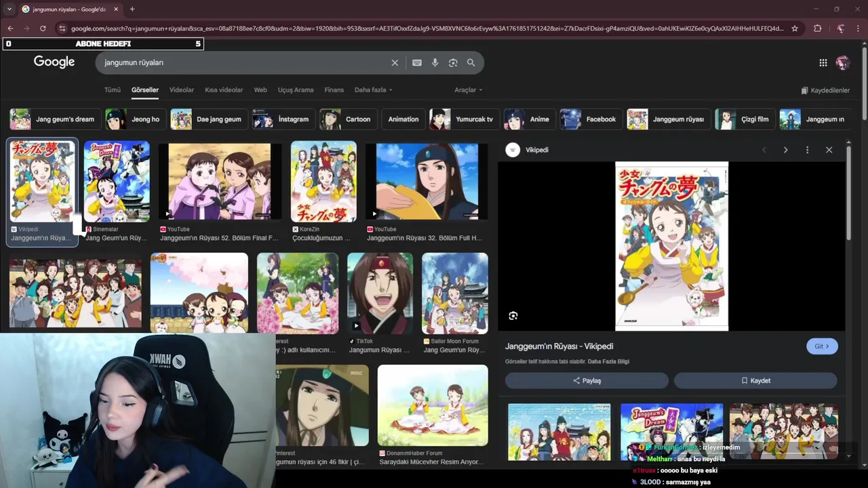Open Jangseum's Dream related image thumbnail

672,432
